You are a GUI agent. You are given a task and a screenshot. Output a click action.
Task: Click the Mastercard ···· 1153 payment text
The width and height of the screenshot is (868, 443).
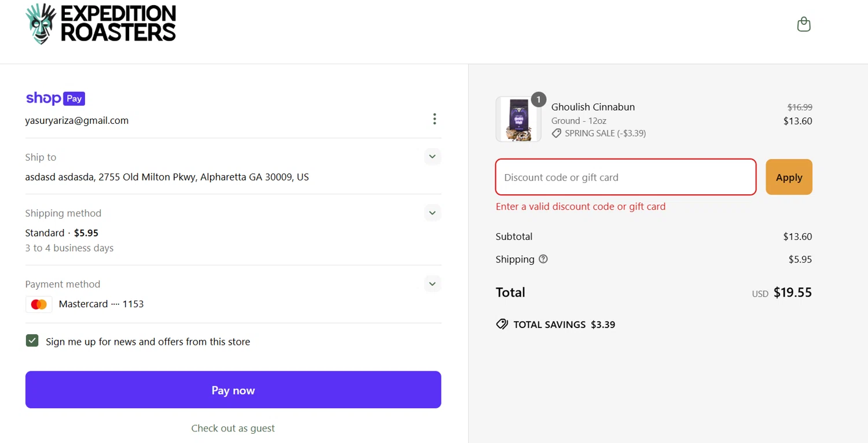click(x=101, y=304)
